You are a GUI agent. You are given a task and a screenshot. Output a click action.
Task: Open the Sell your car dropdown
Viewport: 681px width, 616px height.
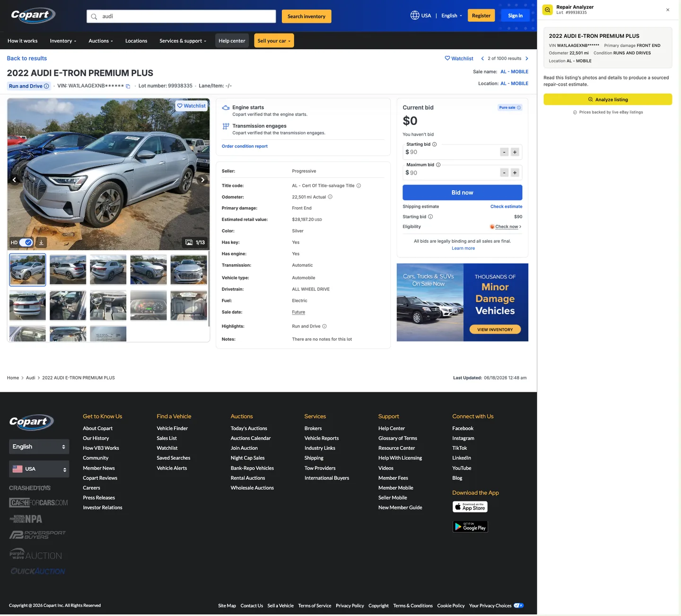(x=274, y=41)
